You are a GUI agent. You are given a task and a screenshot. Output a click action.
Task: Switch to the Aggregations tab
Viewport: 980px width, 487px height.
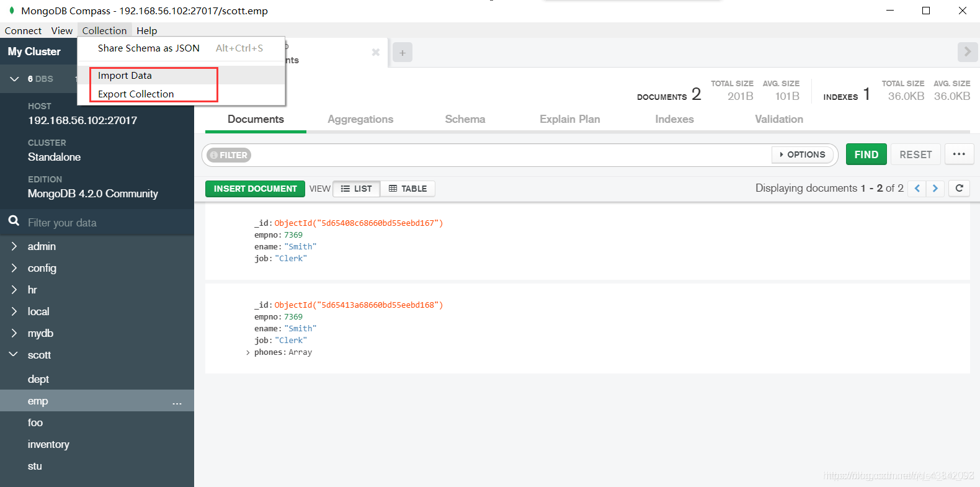pyautogui.click(x=360, y=119)
